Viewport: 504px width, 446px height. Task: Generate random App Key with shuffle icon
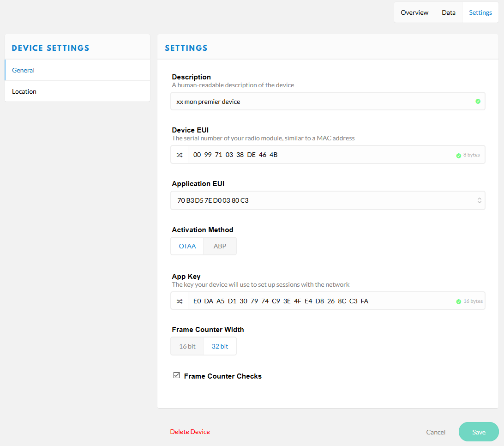point(180,301)
